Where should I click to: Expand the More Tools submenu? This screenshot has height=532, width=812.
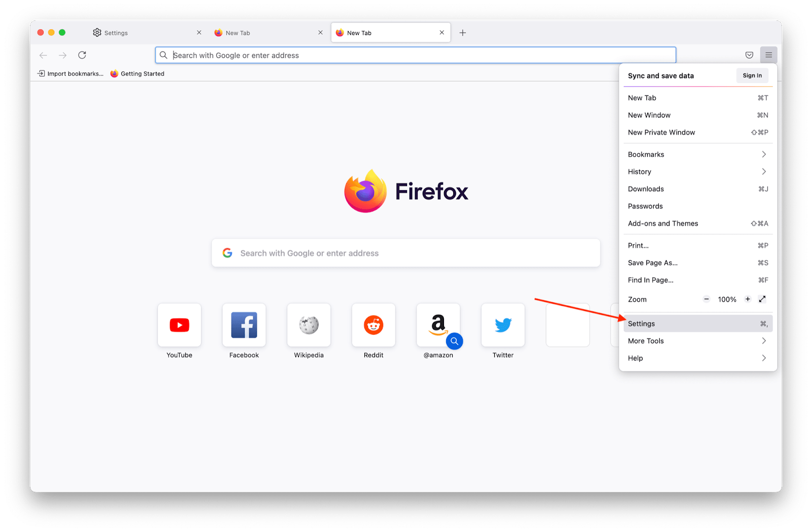pyautogui.click(x=698, y=341)
